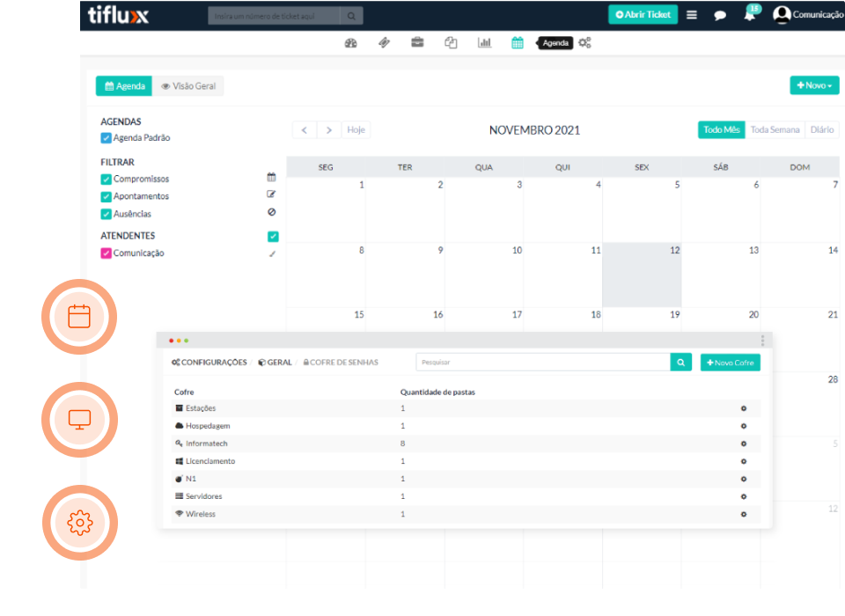Open the settings gears icon in toolbar

(584, 42)
